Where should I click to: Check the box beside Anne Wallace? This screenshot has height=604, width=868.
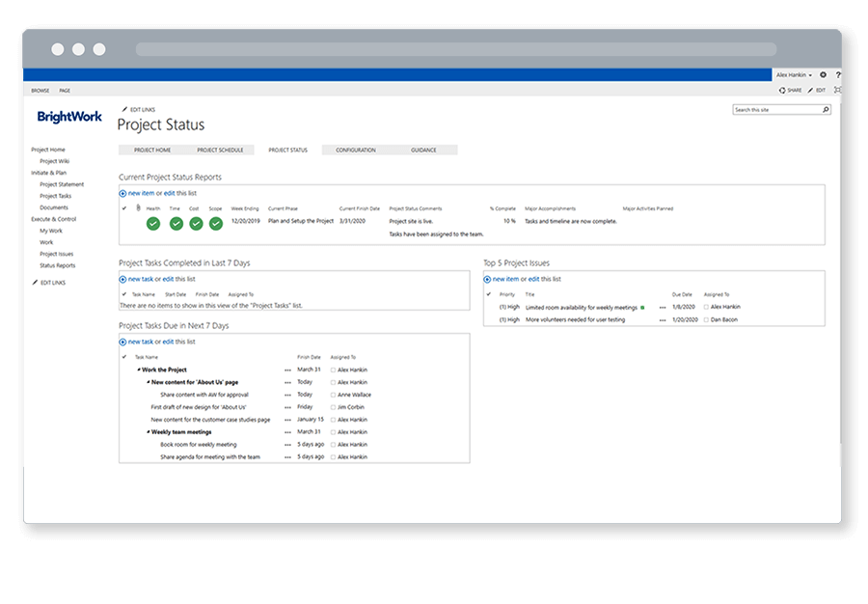pyautogui.click(x=334, y=395)
